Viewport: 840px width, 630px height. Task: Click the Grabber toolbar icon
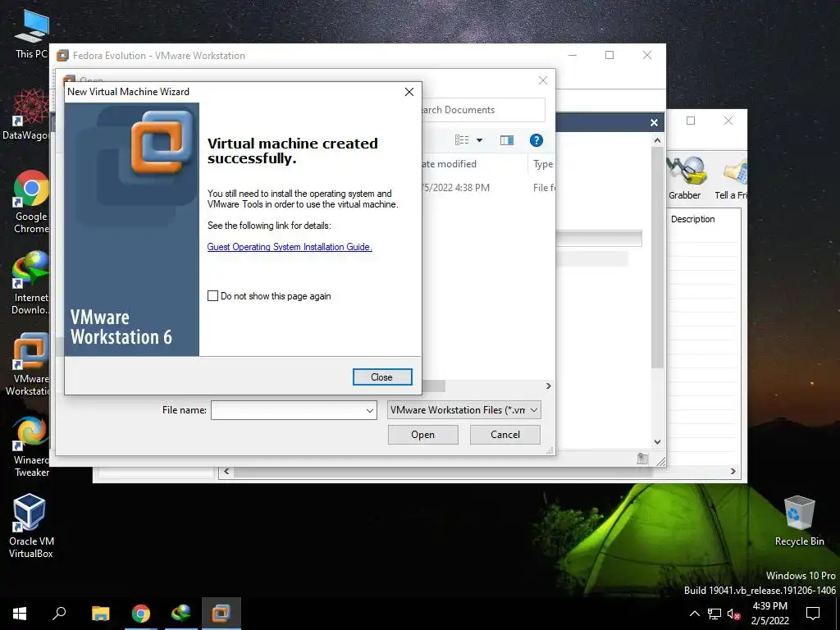[x=686, y=178]
